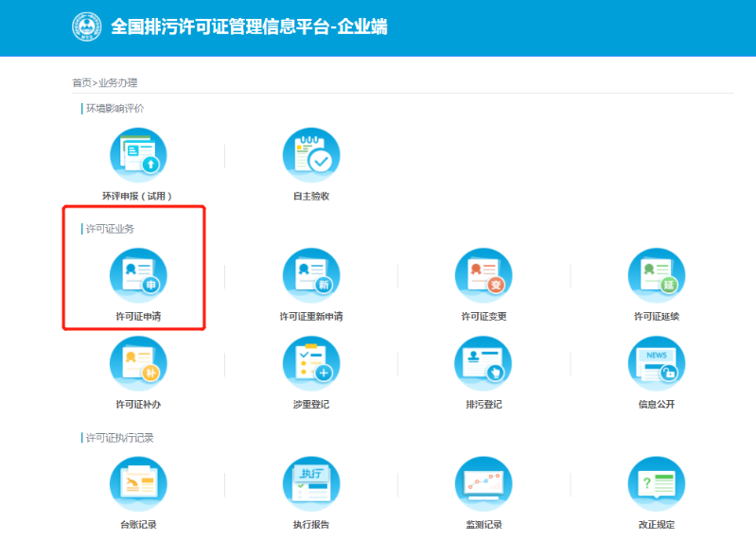
Task: Click the 环评申报（试用）icon
Action: (x=138, y=156)
